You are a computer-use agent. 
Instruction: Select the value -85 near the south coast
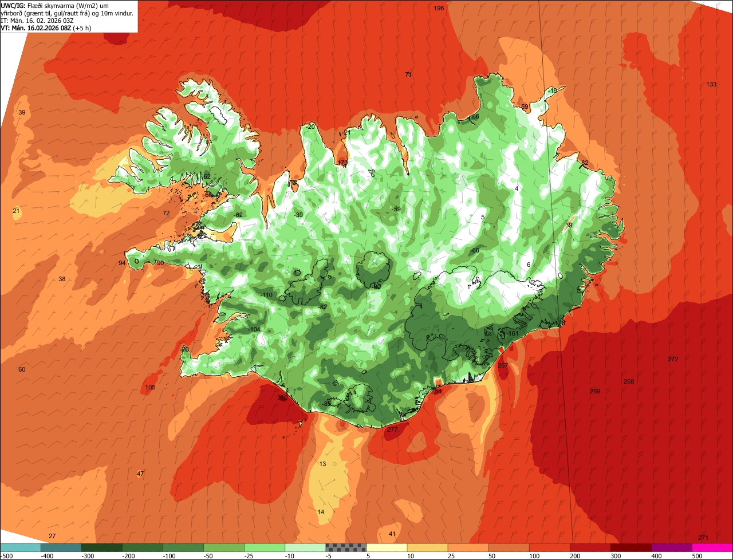pyautogui.click(x=326, y=404)
